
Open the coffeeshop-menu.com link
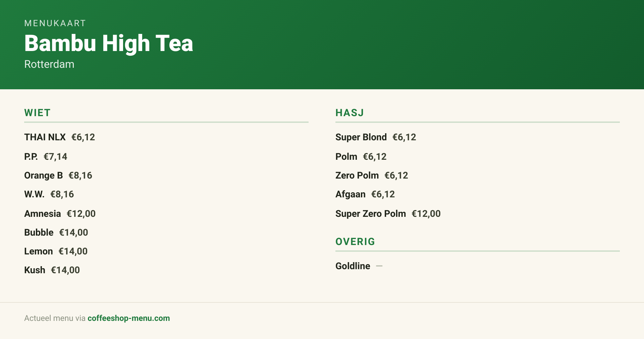[128, 318]
